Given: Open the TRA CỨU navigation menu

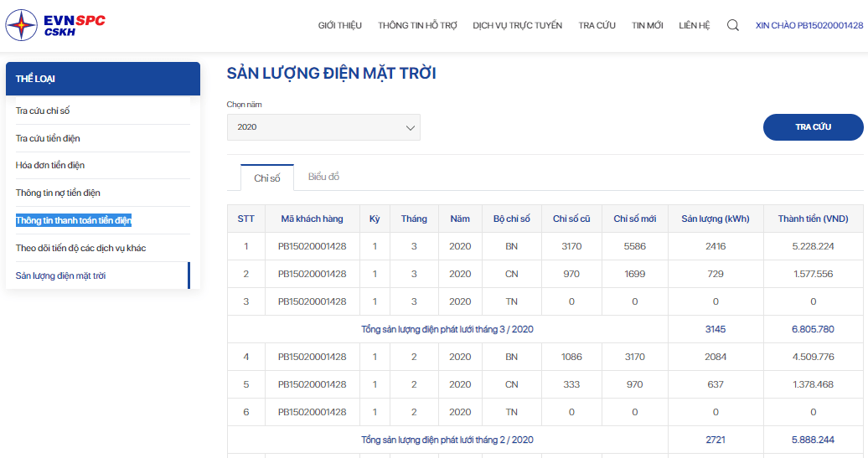Looking at the screenshot, I should pyautogui.click(x=597, y=25).
